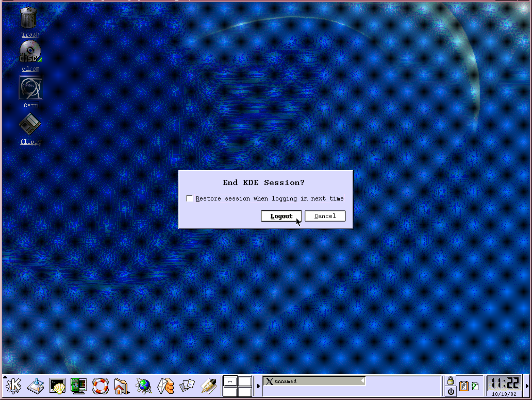Switch to virtual desktop one in pager
Screen dimensions: 532x400
click(230, 381)
